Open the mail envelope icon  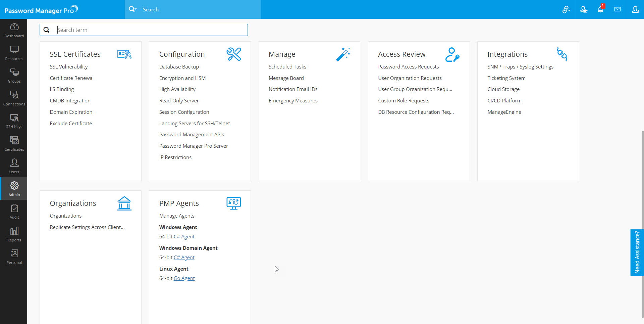pyautogui.click(x=618, y=9)
